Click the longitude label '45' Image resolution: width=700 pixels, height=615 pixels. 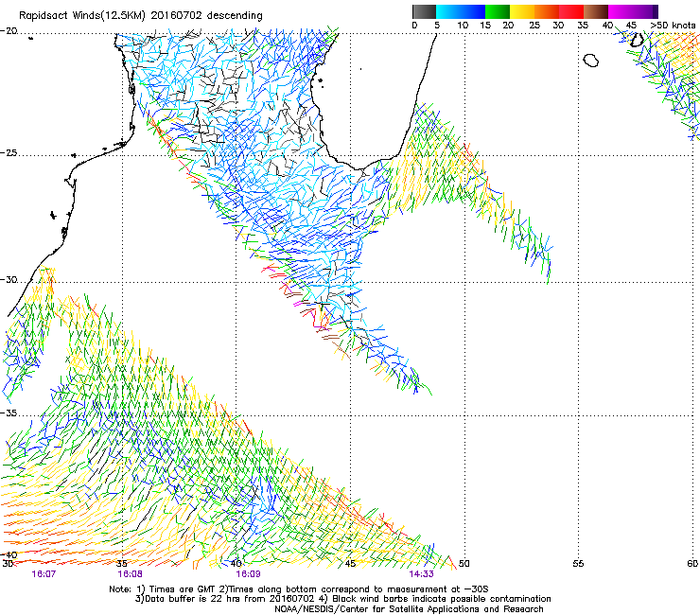pyautogui.click(x=350, y=564)
